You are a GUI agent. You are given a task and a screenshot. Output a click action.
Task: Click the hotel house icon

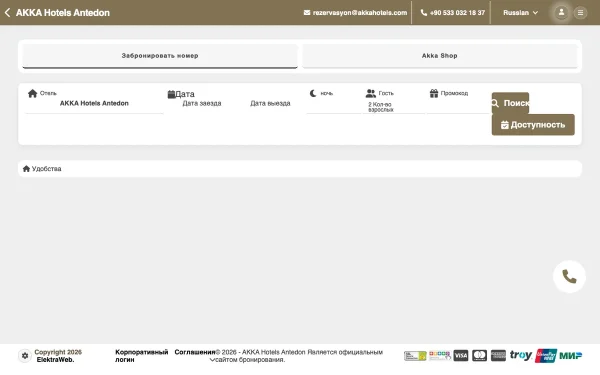click(33, 93)
